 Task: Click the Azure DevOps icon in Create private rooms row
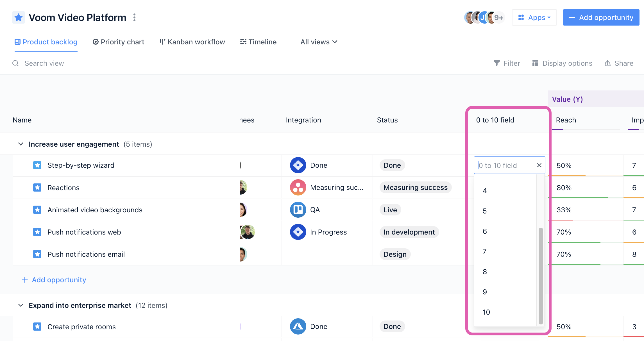click(x=298, y=326)
